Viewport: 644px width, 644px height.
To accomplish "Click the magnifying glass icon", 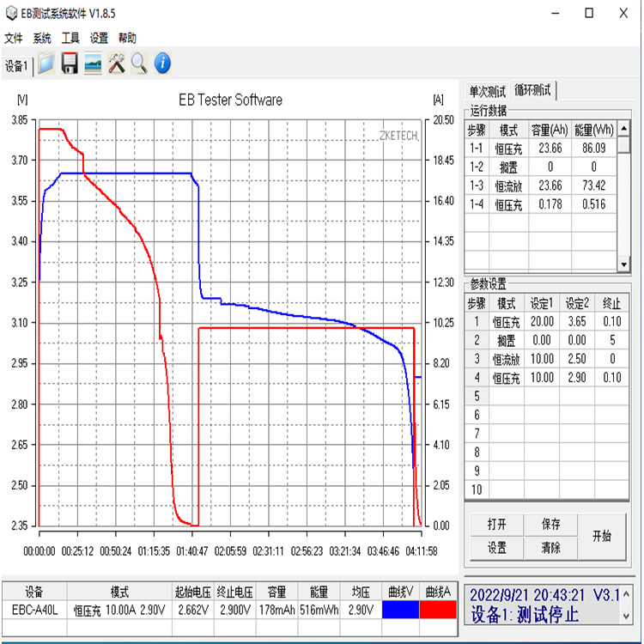I will (138, 64).
